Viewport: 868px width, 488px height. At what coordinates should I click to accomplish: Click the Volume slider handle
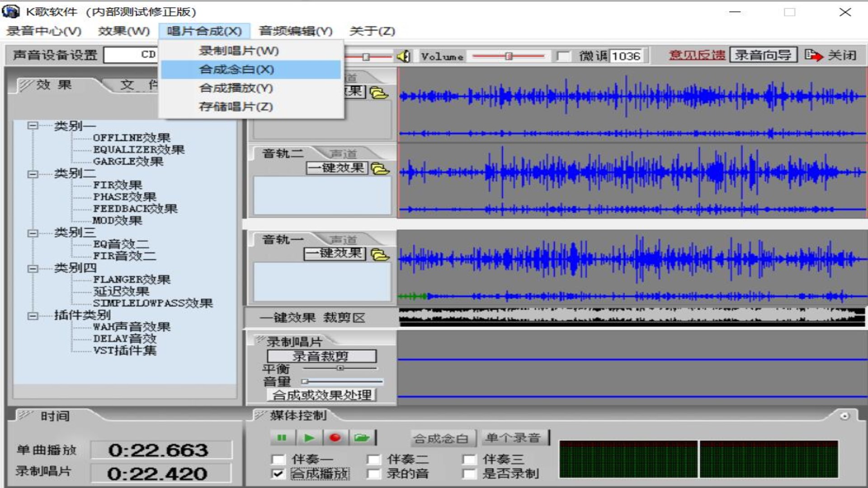tap(509, 56)
